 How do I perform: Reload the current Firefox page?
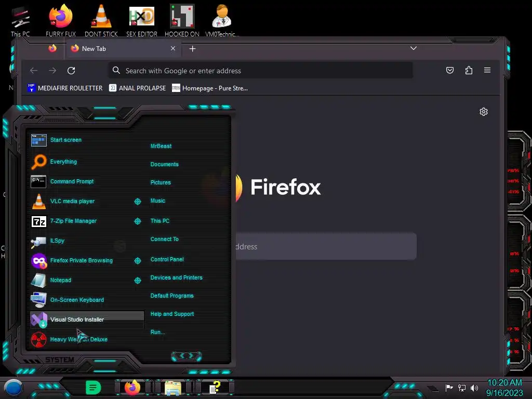71,71
